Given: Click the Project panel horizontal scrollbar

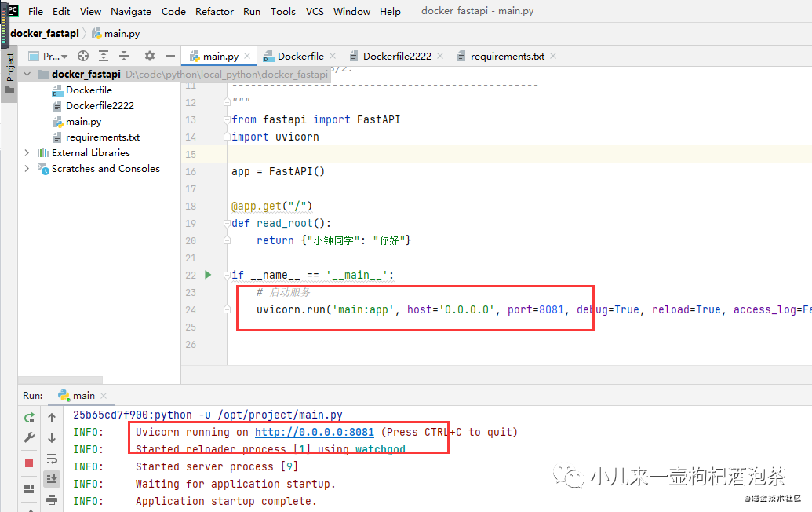Looking at the screenshot, I should [x=60, y=380].
